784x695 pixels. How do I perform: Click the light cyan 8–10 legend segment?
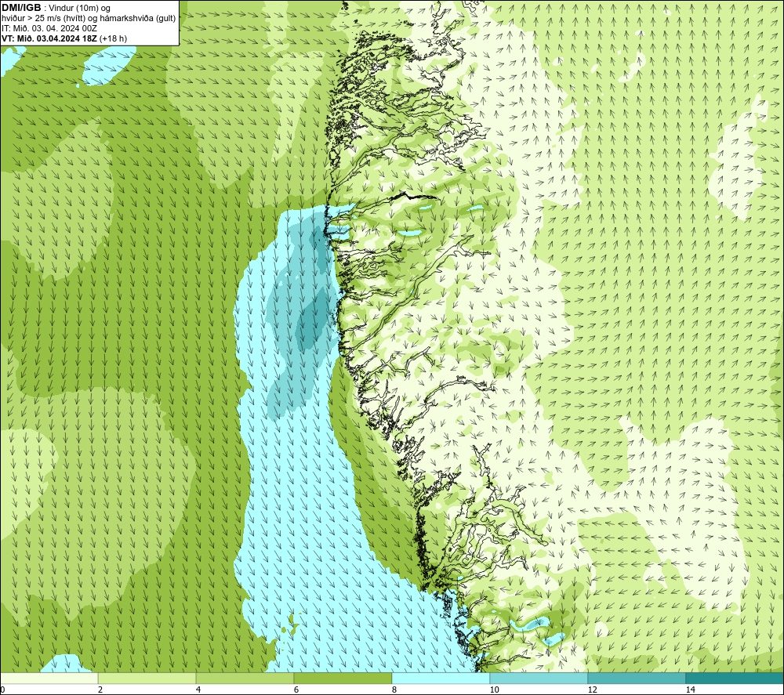tap(441, 679)
